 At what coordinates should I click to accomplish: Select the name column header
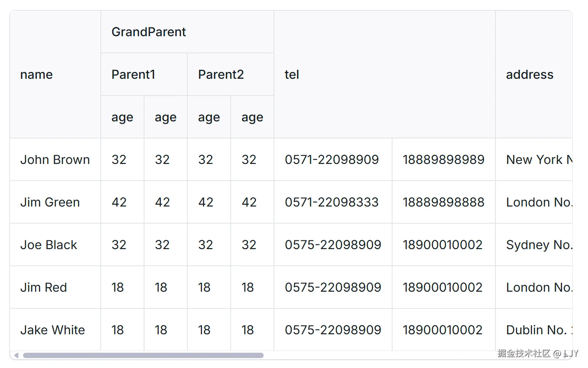[37, 75]
